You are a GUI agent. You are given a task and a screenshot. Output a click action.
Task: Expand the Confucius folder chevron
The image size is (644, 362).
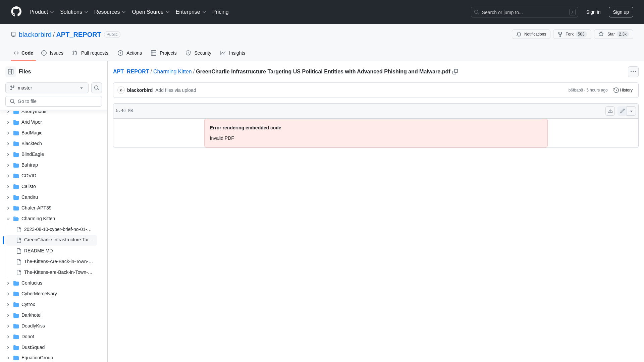8,283
